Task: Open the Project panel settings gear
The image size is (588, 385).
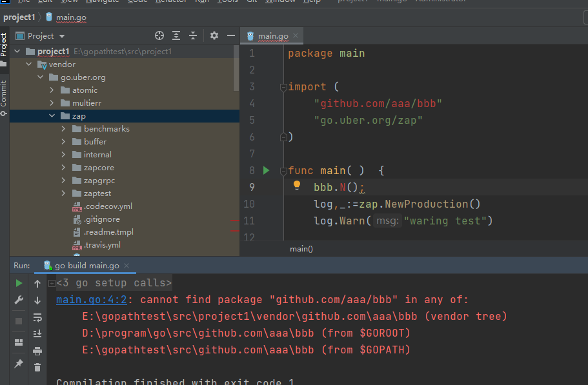Action: pos(214,35)
